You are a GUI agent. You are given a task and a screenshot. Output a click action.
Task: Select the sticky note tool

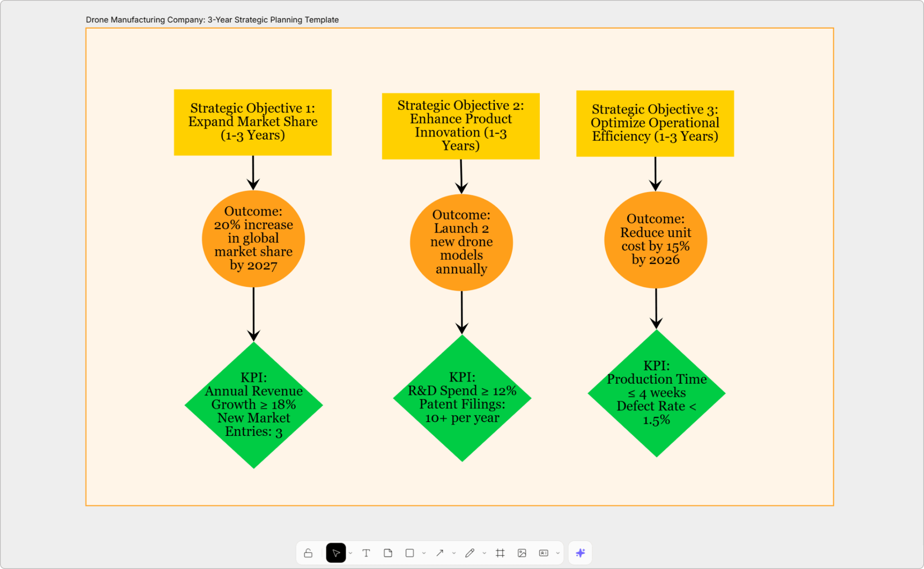pyautogui.click(x=388, y=553)
